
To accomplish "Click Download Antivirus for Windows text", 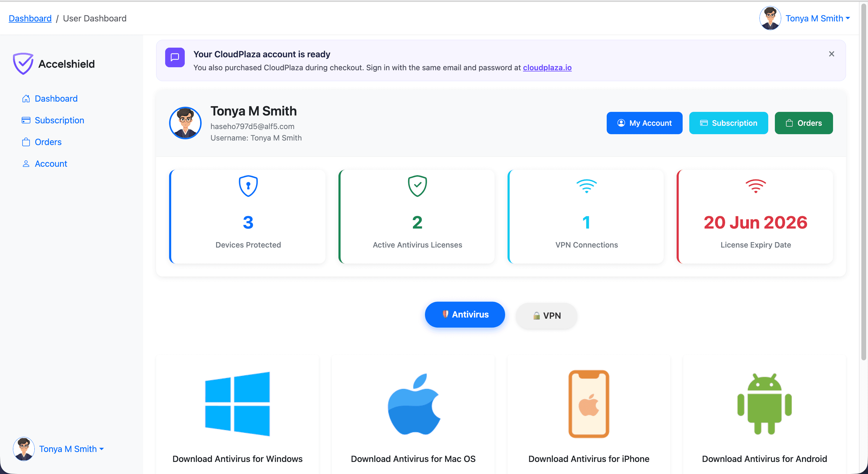I will [237, 459].
